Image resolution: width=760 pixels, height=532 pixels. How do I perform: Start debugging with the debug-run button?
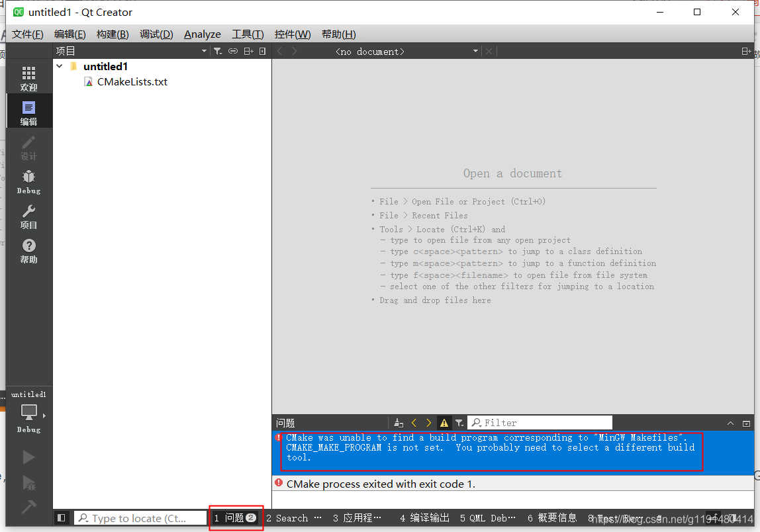28,482
